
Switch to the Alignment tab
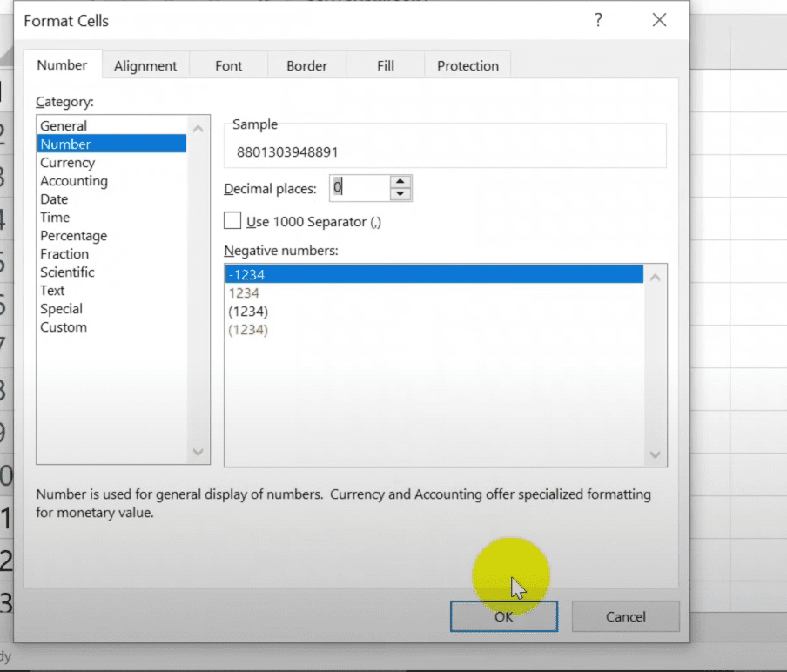click(x=145, y=66)
